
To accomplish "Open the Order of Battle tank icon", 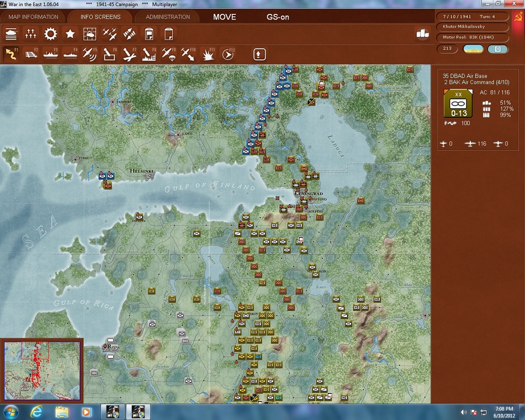I will click(11, 34).
